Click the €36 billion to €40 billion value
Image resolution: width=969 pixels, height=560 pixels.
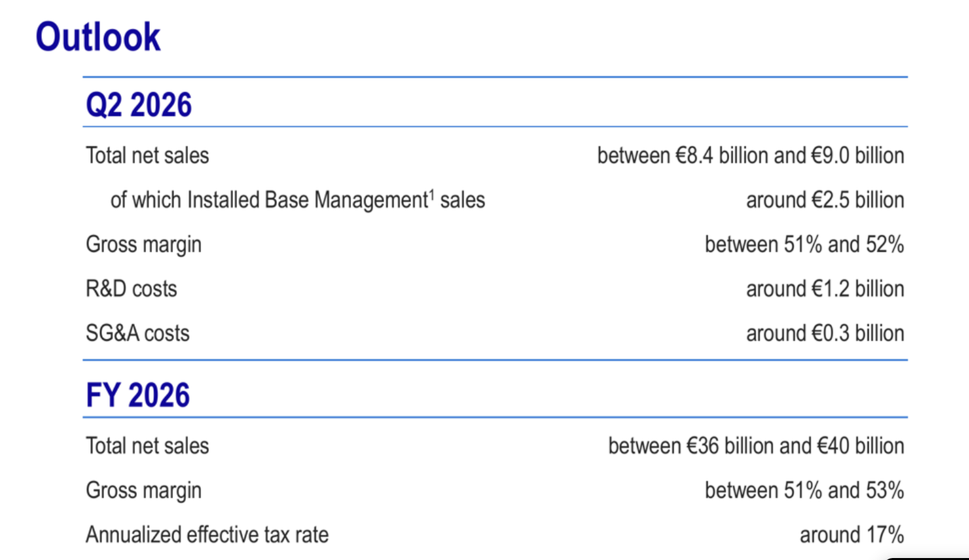(756, 446)
